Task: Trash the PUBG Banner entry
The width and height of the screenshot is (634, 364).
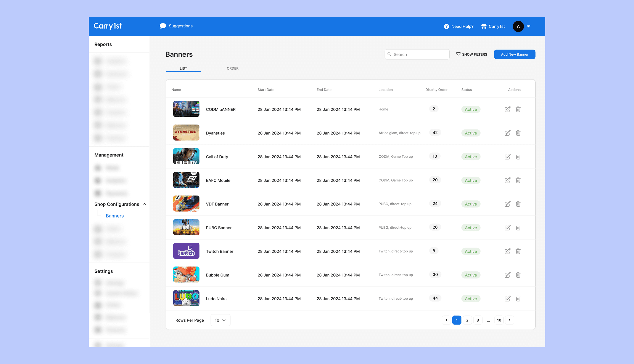Action: coord(518,227)
